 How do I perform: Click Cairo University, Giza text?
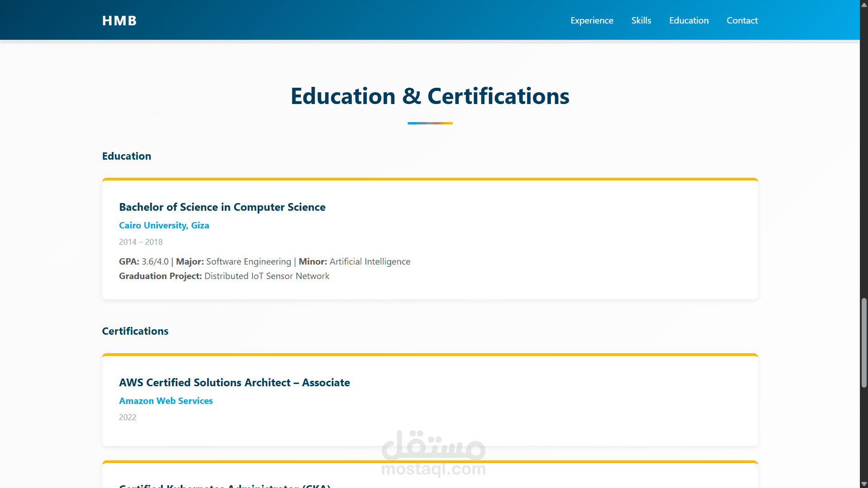click(x=164, y=225)
